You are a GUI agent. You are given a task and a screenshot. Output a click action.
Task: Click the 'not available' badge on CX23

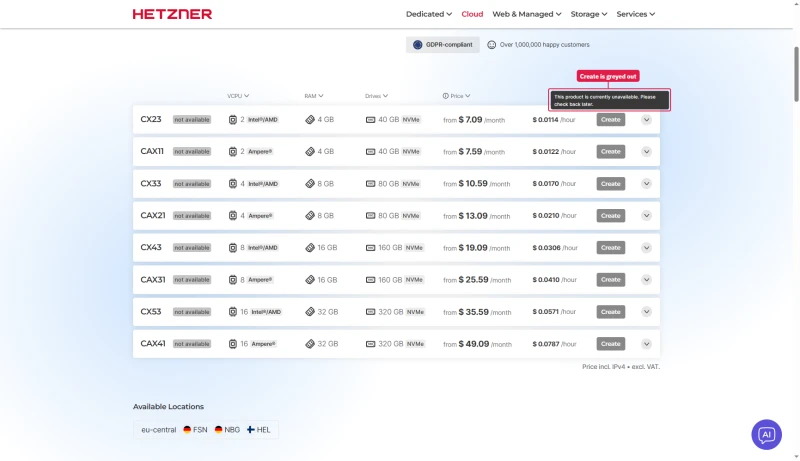(x=192, y=120)
